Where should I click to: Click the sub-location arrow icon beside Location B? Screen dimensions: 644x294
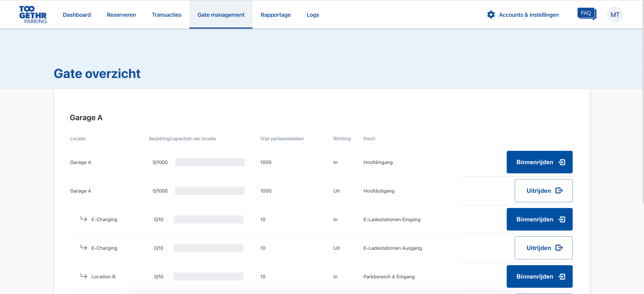(x=84, y=276)
